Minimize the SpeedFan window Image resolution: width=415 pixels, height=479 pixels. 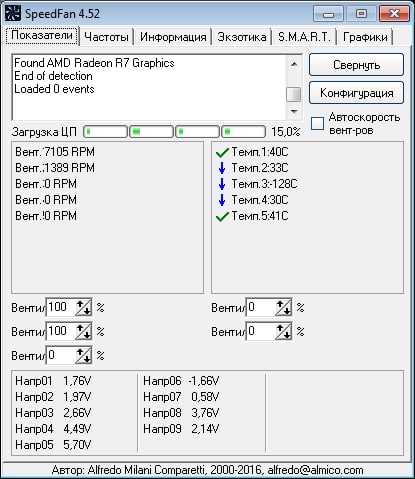tap(328, 14)
